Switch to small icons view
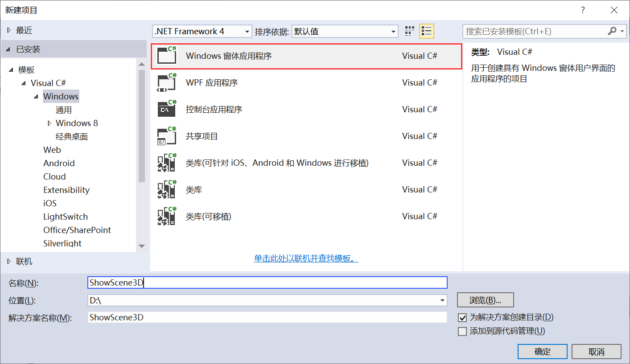The image size is (630, 364). coord(409,31)
